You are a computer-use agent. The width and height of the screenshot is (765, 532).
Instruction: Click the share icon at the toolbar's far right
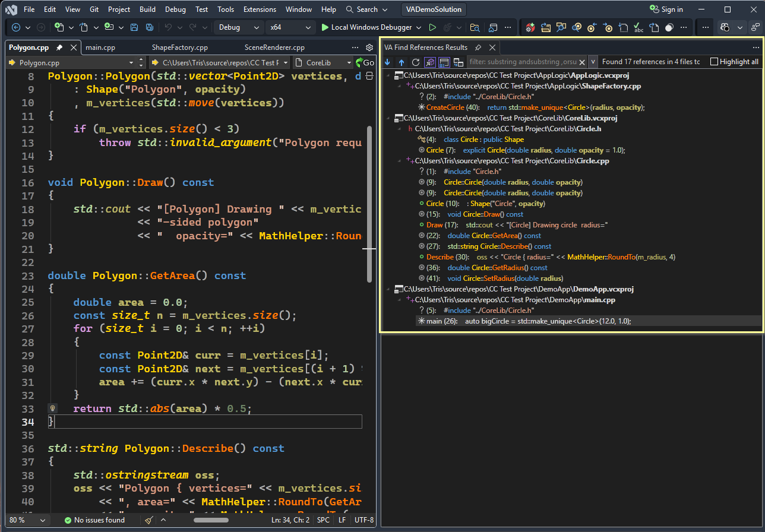pos(755,27)
